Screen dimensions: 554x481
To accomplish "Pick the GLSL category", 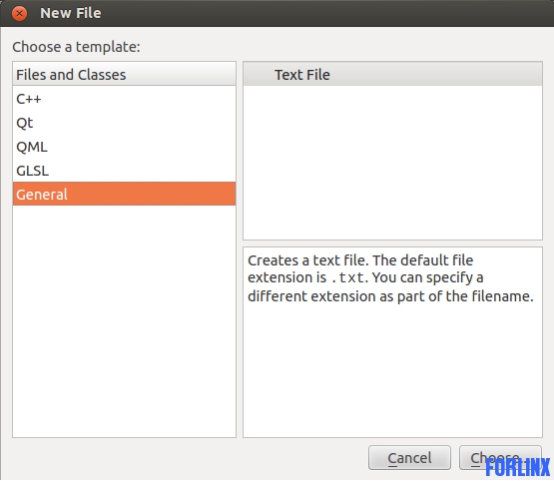I will coord(124,171).
